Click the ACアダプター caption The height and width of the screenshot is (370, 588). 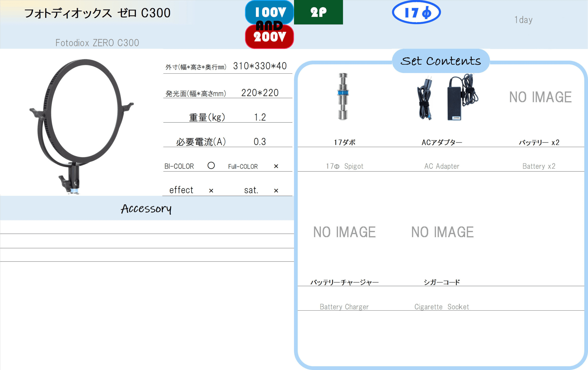tap(441, 142)
